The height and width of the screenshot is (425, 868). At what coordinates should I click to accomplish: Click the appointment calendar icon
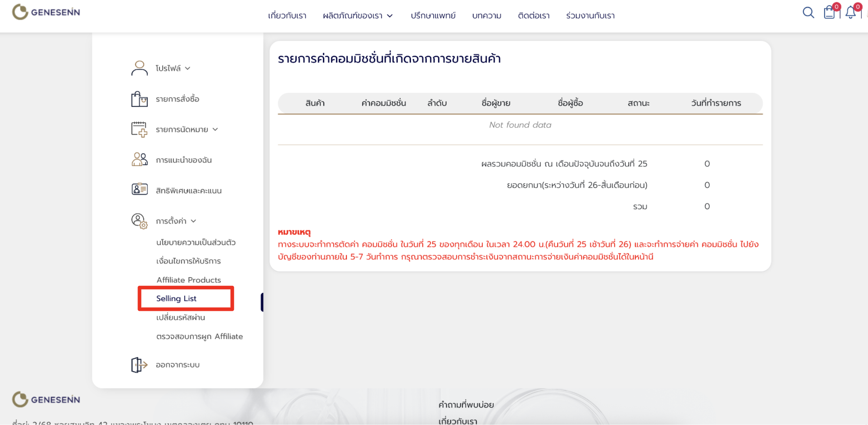coord(139,129)
